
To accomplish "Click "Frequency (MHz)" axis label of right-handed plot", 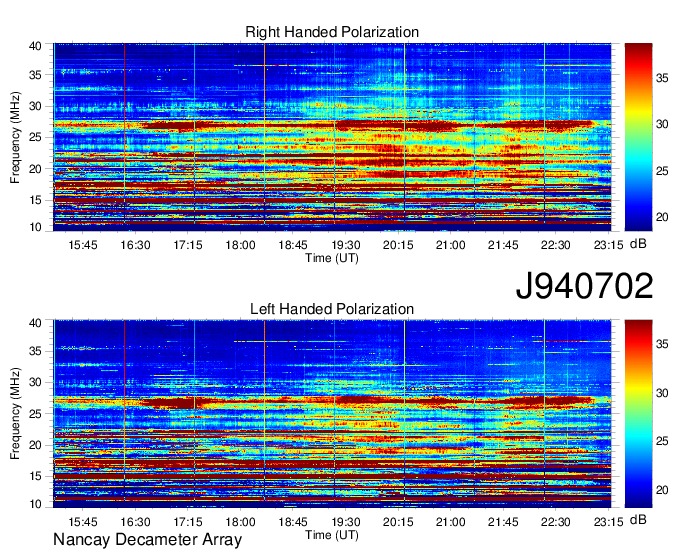I will click(x=15, y=137).
